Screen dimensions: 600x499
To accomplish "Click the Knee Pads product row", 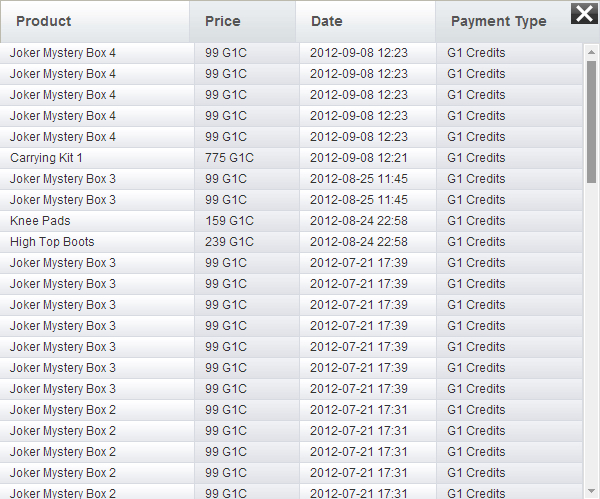I will tap(41, 221).
